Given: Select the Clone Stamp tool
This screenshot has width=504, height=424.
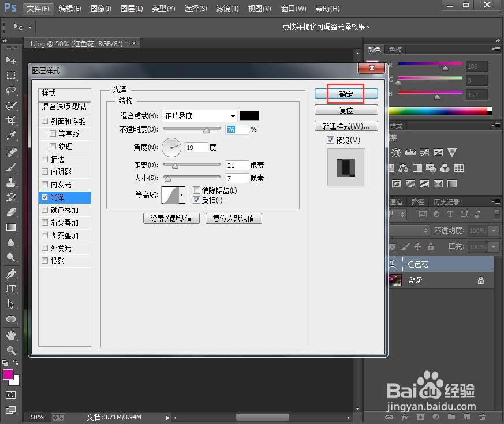Looking at the screenshot, I should [11, 182].
